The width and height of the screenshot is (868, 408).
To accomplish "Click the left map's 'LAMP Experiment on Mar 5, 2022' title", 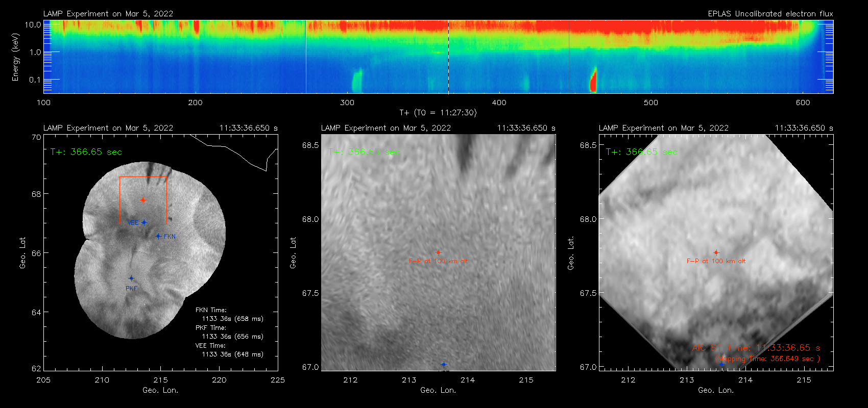I will 108,128.
